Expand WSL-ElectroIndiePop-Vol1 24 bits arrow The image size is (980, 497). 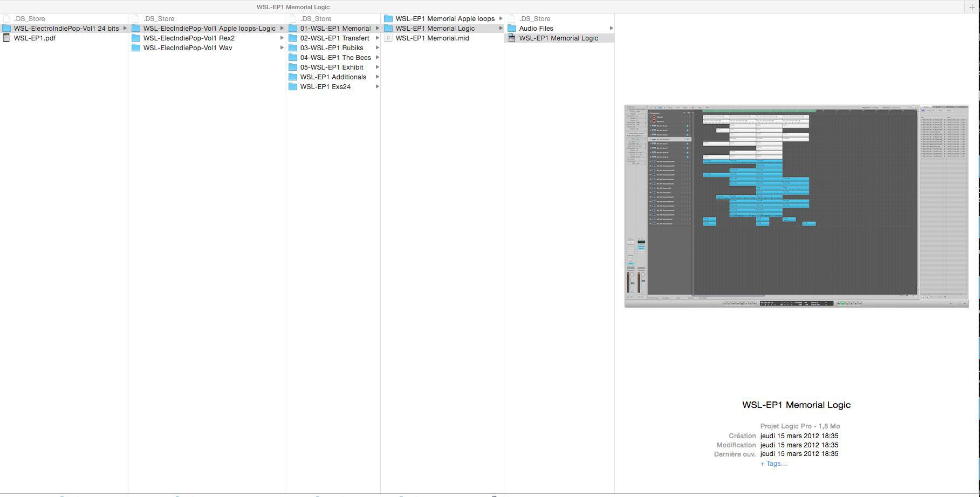(x=125, y=28)
